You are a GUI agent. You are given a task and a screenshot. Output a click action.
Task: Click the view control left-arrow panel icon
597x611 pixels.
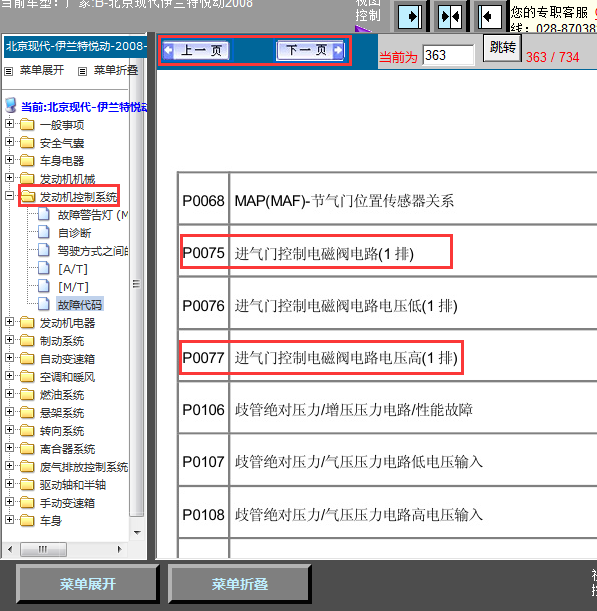pyautogui.click(x=489, y=16)
